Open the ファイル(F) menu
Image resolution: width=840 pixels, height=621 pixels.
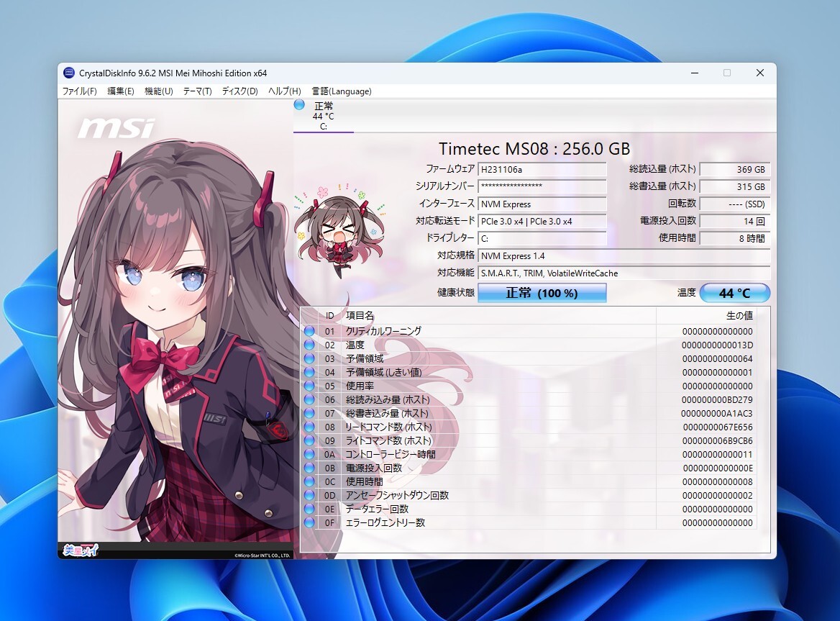tap(79, 91)
